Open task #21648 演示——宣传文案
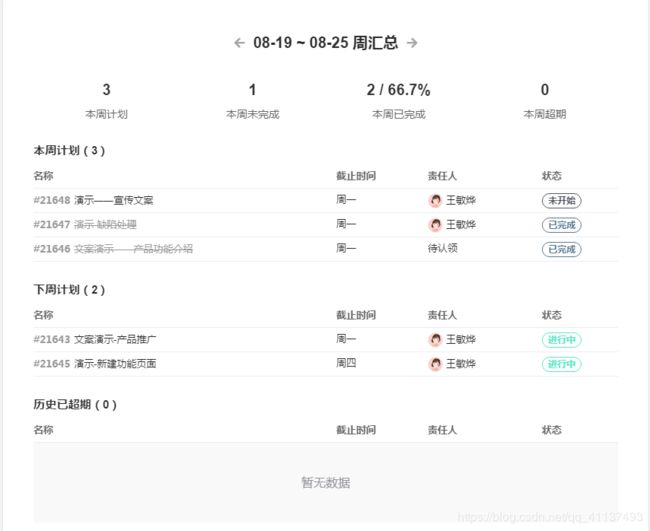The width and height of the screenshot is (650, 531). pos(93,201)
